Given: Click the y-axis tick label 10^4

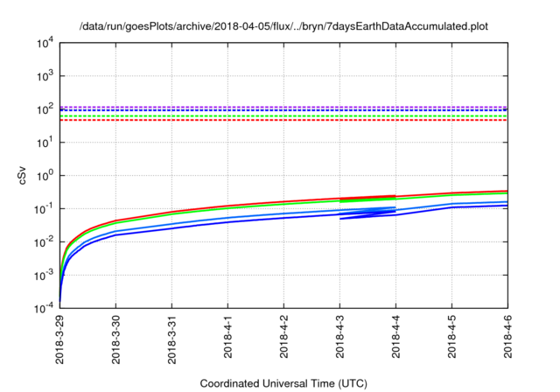Looking at the screenshot, I should [x=45, y=44].
